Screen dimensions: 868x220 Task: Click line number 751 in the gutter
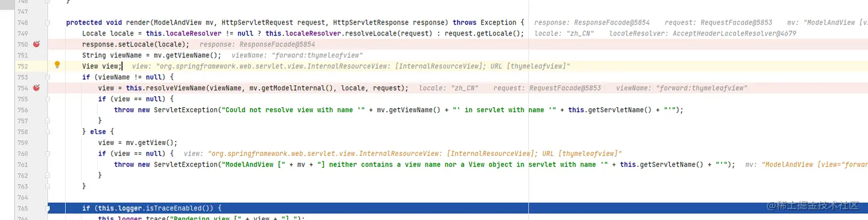22,55
